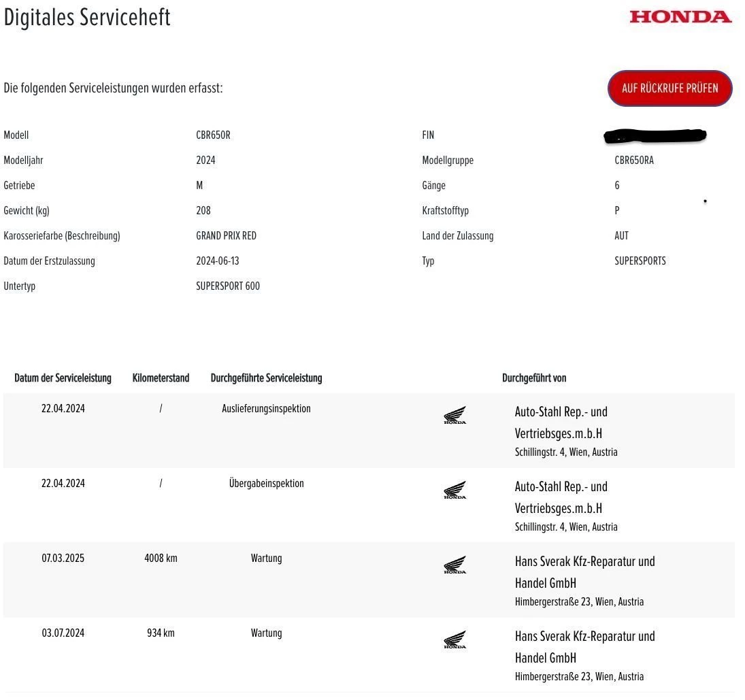Image resolution: width=745 pixels, height=700 pixels.
Task: Click the Übergabeinspektion service entry
Action: [266, 483]
